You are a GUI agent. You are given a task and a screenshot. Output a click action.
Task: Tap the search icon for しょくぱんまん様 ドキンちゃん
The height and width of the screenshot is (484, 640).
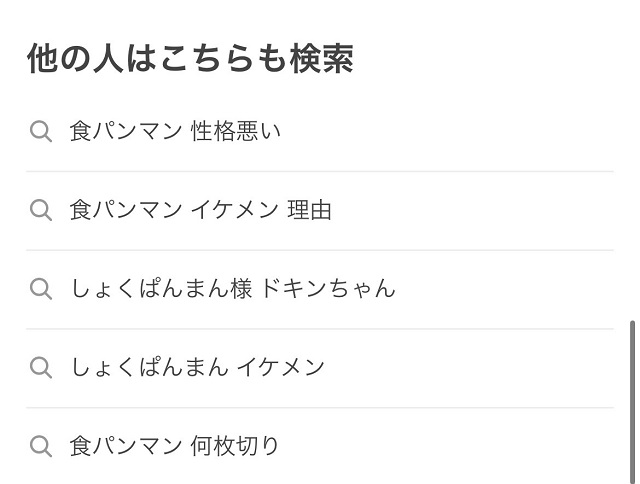[x=41, y=289]
